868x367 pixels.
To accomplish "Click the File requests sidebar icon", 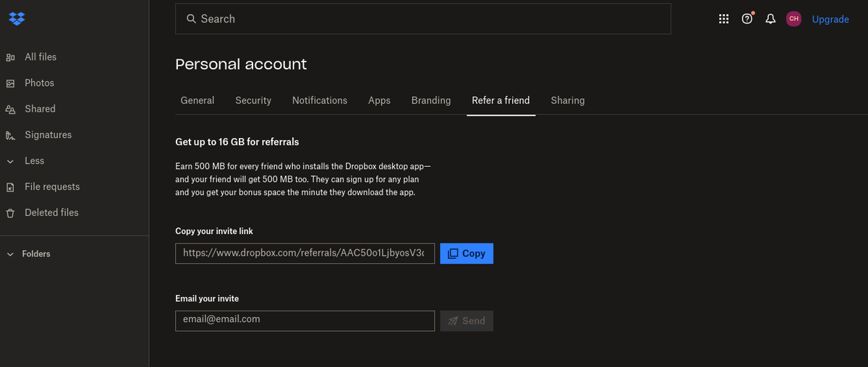I will (10, 187).
